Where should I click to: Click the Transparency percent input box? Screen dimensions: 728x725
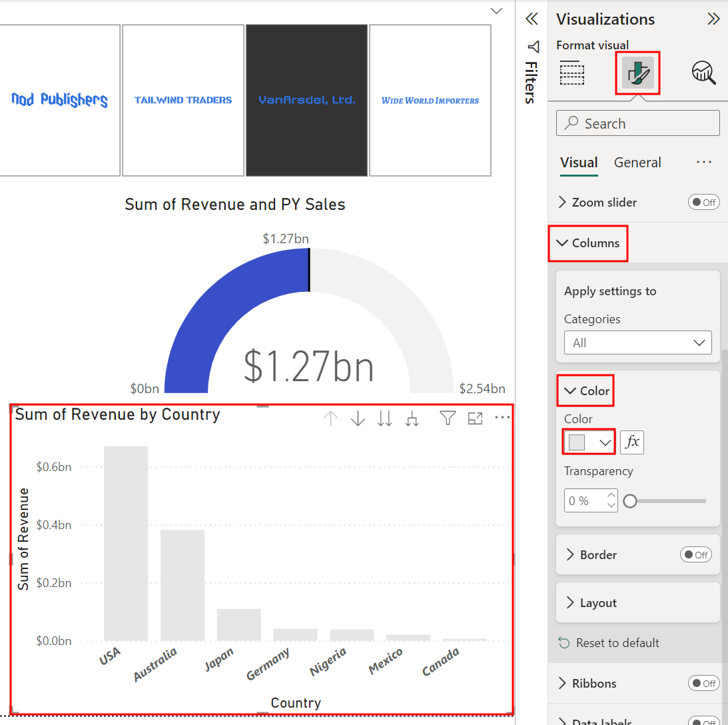(591, 500)
